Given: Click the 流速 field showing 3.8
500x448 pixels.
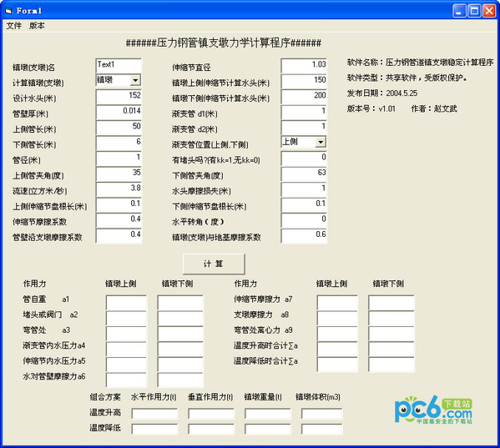Looking at the screenshot, I should coord(119,189).
